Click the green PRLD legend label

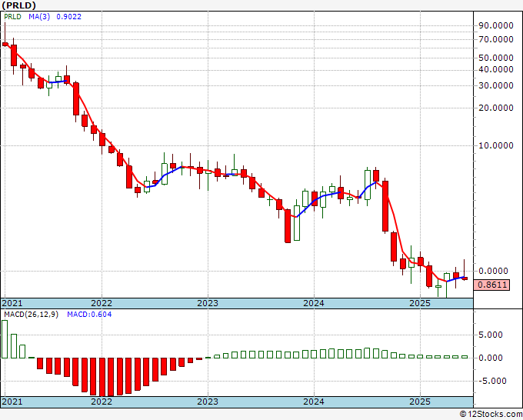[x=12, y=17]
